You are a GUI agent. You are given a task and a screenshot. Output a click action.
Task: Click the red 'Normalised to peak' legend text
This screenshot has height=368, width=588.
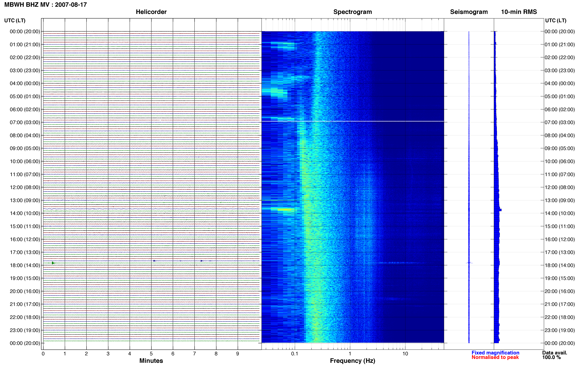(x=495, y=357)
